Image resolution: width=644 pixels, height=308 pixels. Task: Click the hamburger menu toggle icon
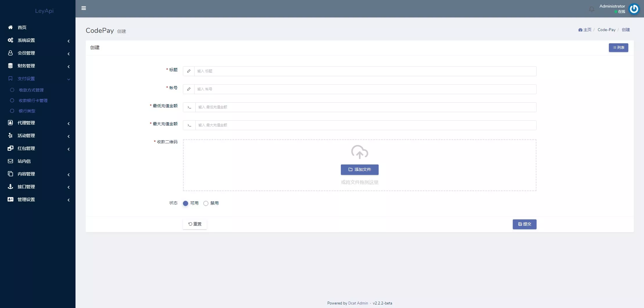[84, 8]
